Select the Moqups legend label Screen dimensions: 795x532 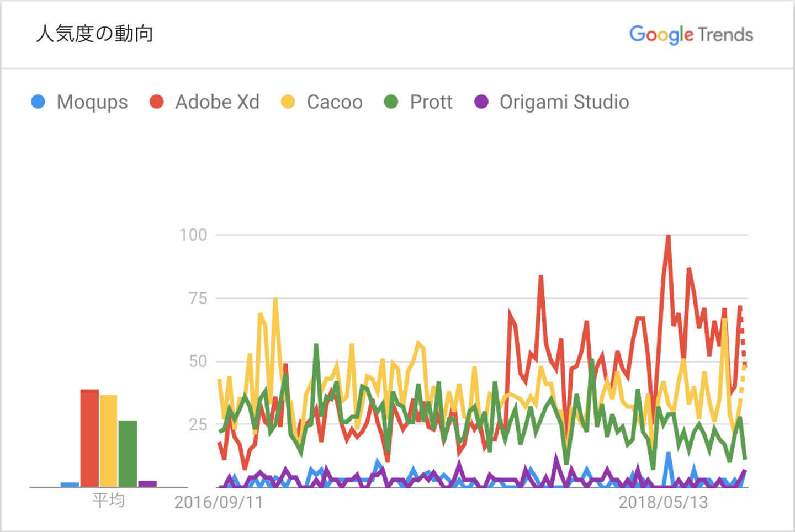[92, 102]
